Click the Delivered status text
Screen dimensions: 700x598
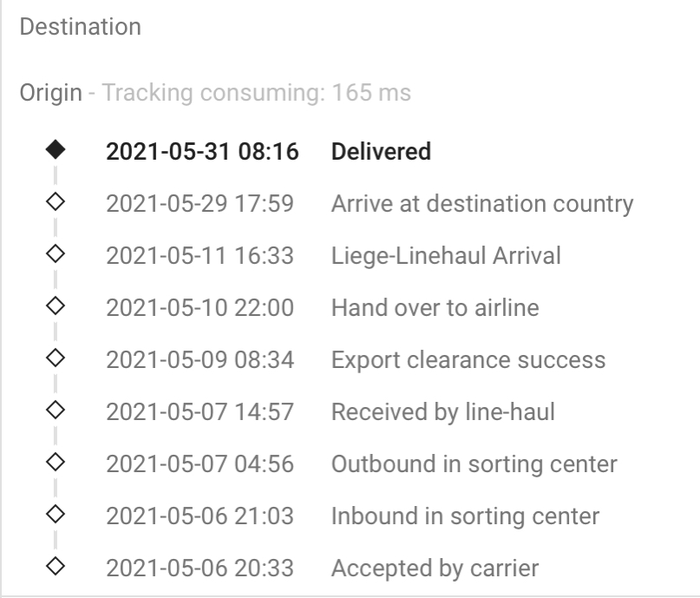coord(381,152)
